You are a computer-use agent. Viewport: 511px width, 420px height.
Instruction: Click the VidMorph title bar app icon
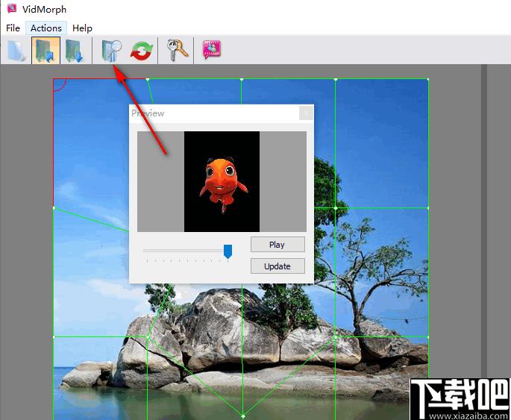tap(12, 8)
